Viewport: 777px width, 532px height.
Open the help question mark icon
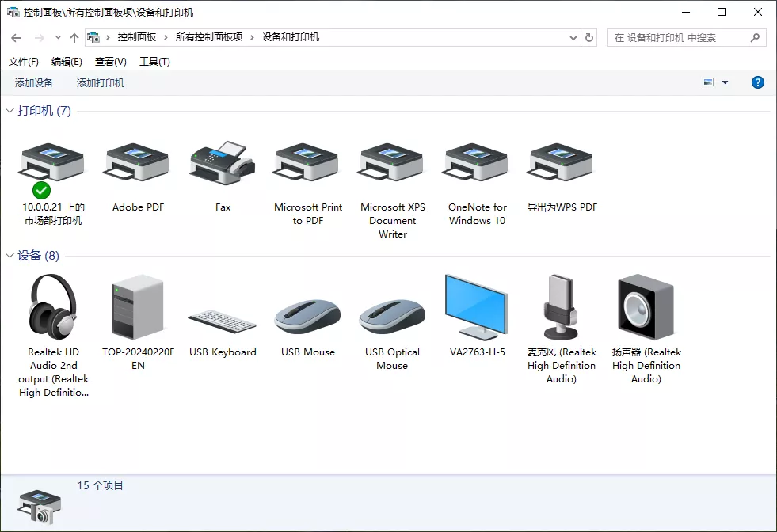click(x=758, y=82)
